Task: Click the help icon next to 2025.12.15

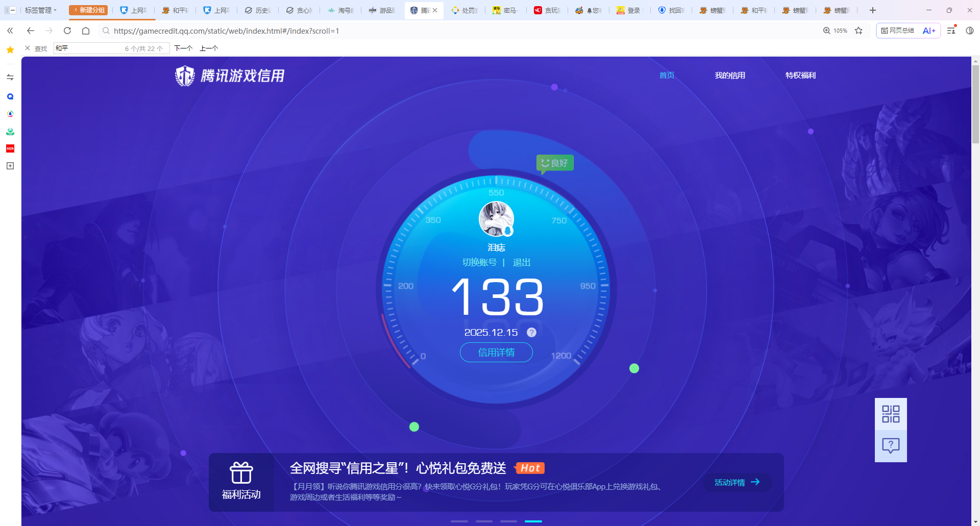Action: click(x=532, y=332)
